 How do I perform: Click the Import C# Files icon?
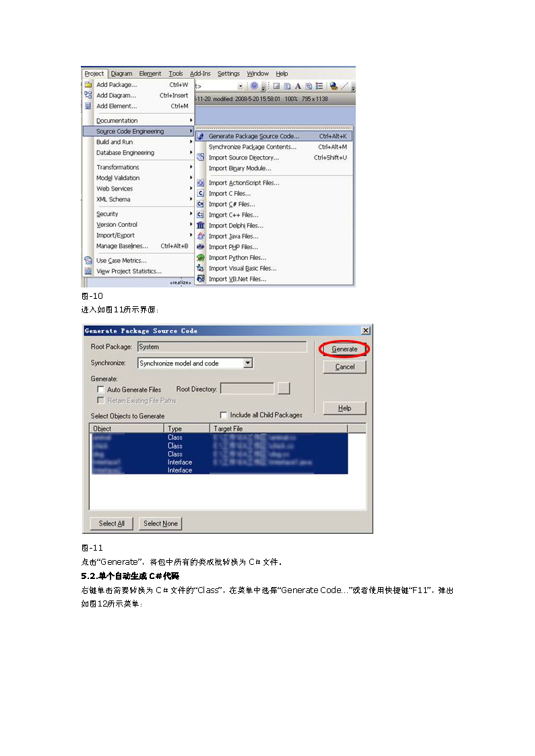point(200,204)
